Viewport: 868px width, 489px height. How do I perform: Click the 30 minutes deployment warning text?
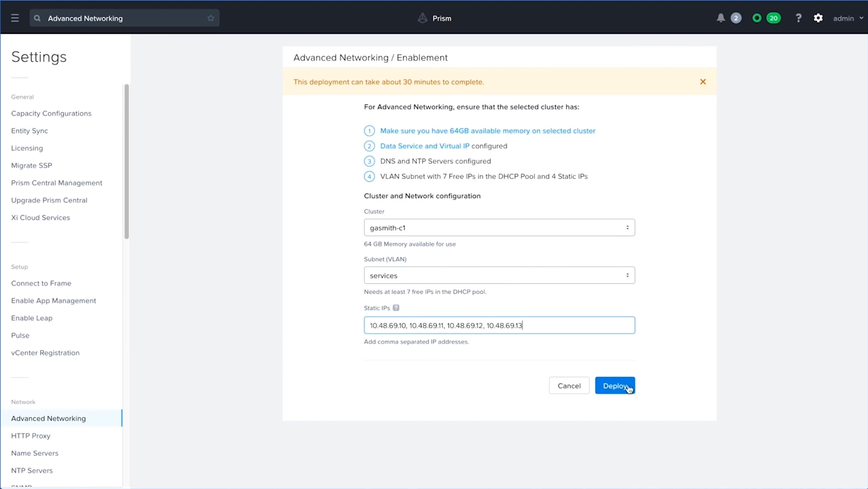click(389, 82)
